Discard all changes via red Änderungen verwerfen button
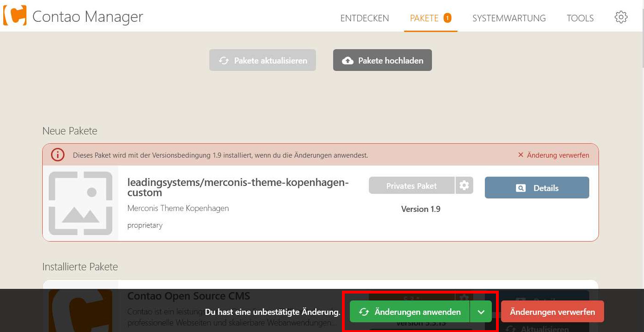 click(552, 312)
